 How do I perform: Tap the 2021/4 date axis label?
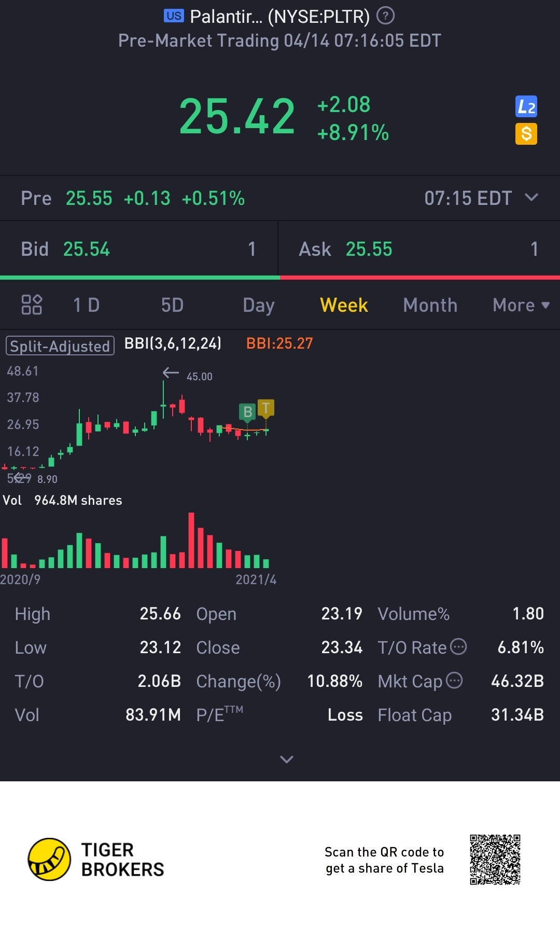click(x=256, y=580)
